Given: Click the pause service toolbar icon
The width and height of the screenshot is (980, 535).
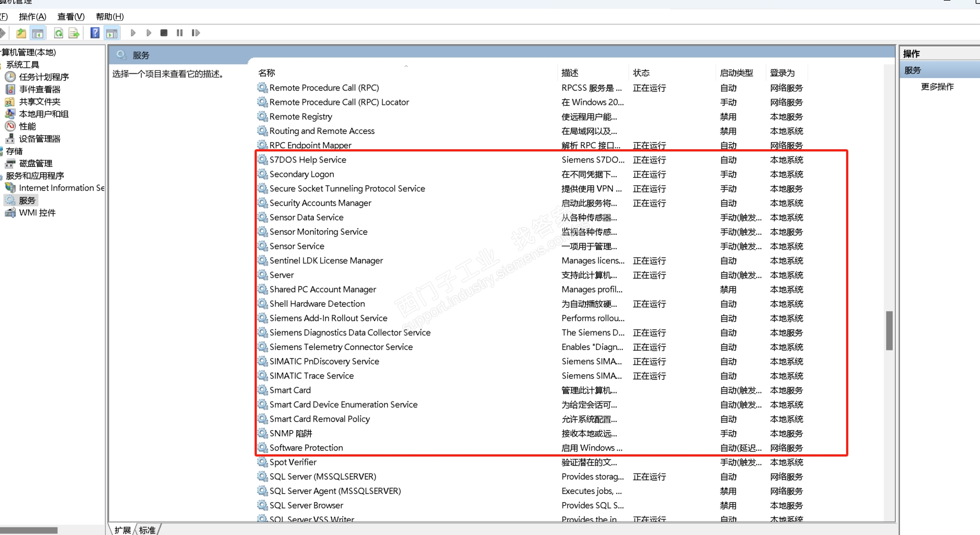Looking at the screenshot, I should point(179,33).
